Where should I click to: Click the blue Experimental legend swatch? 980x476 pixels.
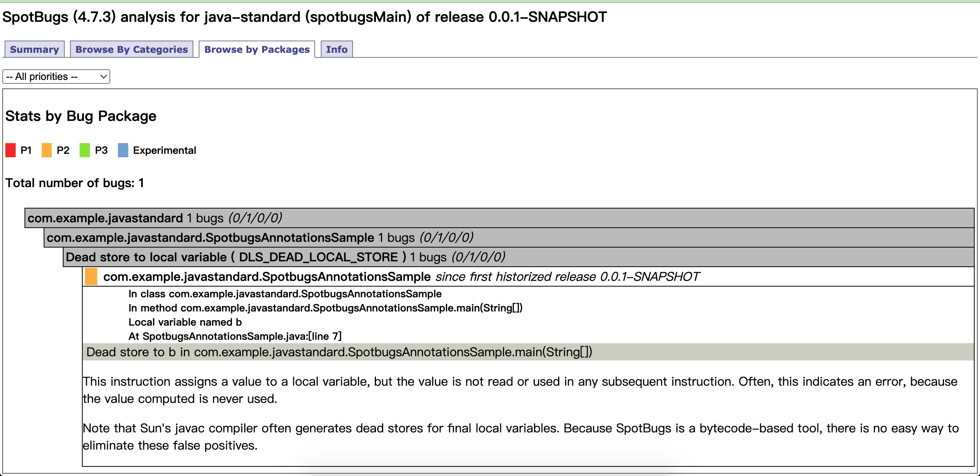click(123, 150)
